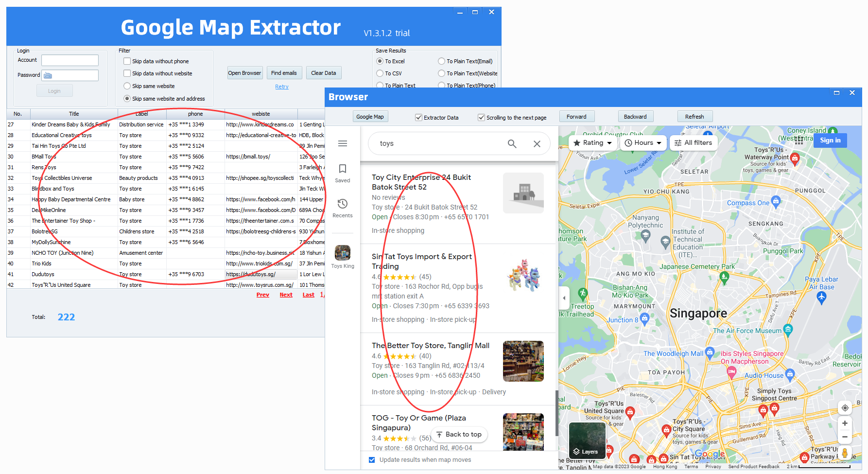Viewport: 868px width, 474px height.
Task: Open the Saved places bookmark icon
Action: pyautogui.click(x=343, y=169)
